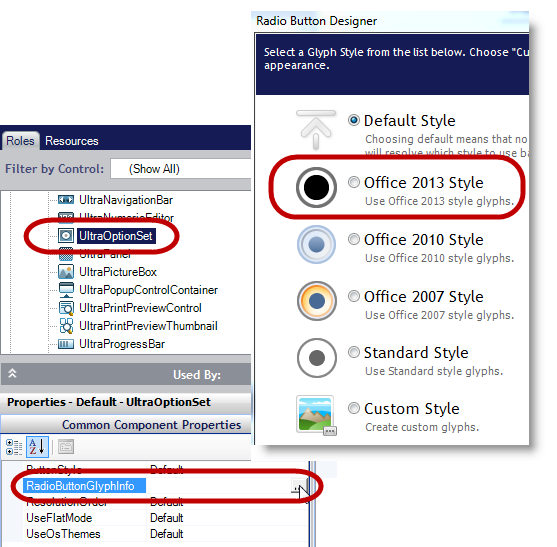The height and width of the screenshot is (547, 557).
Task: Select UltraPopupControlContainer in the tree
Action: pos(148,290)
